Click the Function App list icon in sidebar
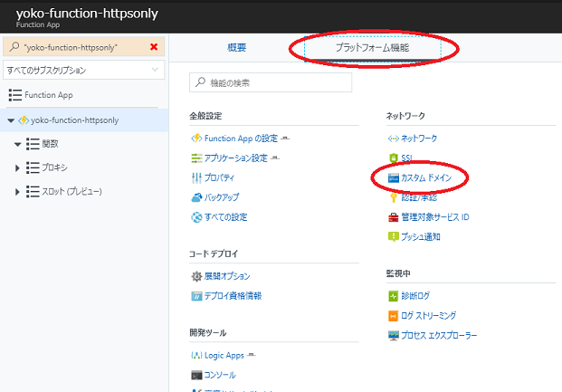This screenshot has height=392, width=562. [x=15, y=95]
